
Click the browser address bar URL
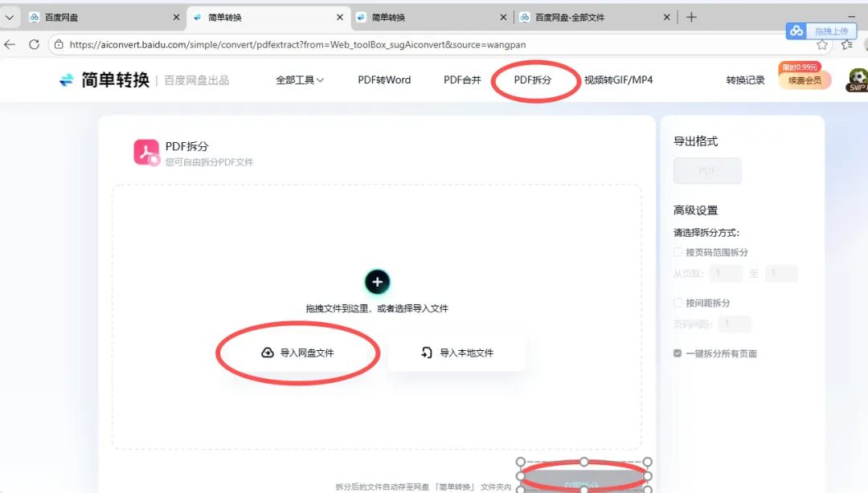(x=298, y=45)
